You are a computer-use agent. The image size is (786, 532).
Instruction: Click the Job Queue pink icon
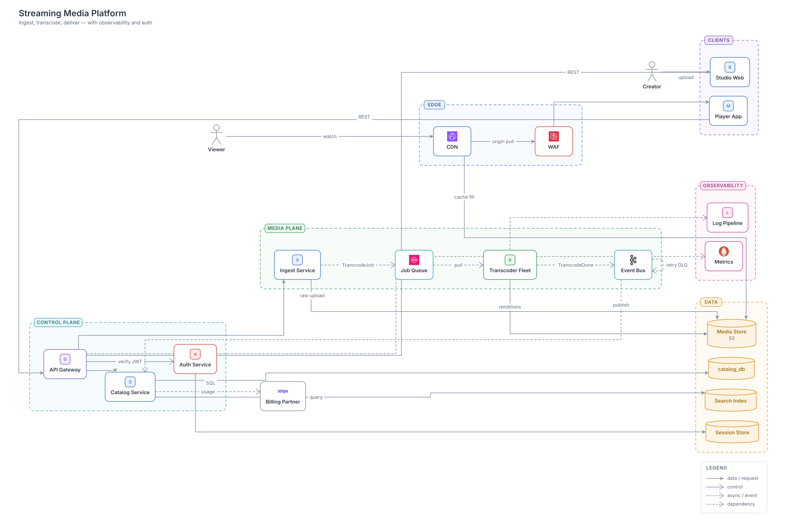[414, 260]
